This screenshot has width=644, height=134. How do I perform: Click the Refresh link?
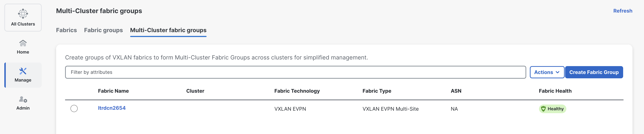623,11
